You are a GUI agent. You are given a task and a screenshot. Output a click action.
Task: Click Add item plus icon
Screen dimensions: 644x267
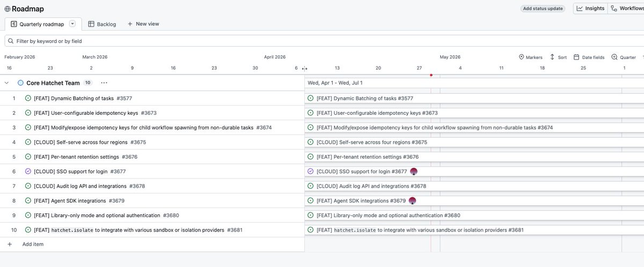pyautogui.click(x=9, y=244)
